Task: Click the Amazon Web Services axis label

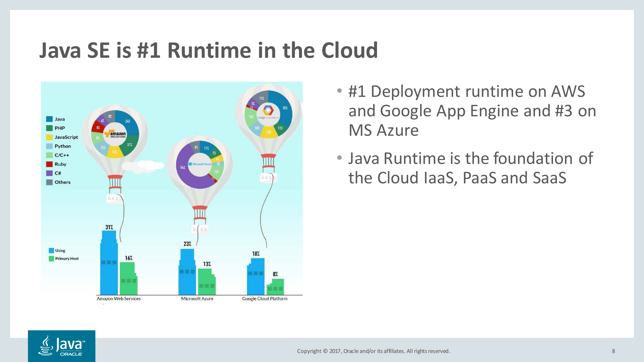Action: (119, 299)
